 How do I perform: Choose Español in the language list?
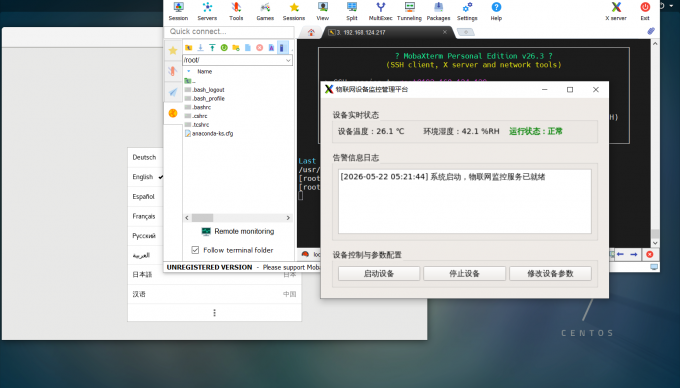coord(145,196)
